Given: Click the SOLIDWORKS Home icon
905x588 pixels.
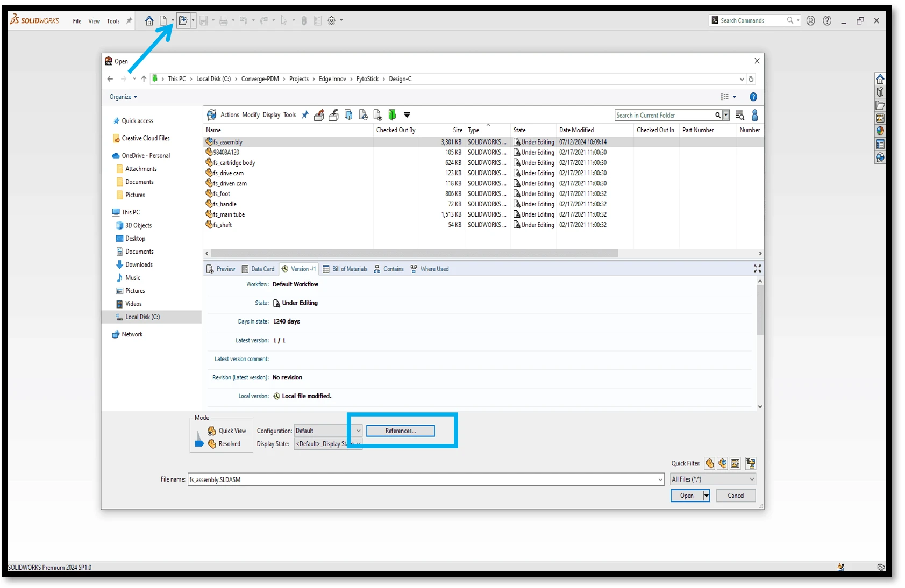Looking at the screenshot, I should pos(149,21).
